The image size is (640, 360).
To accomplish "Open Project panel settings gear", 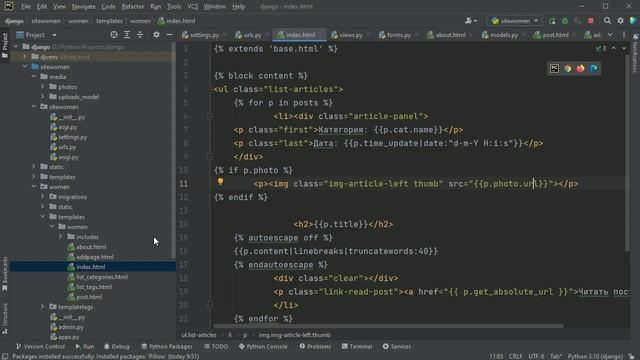I will coord(156,35).
